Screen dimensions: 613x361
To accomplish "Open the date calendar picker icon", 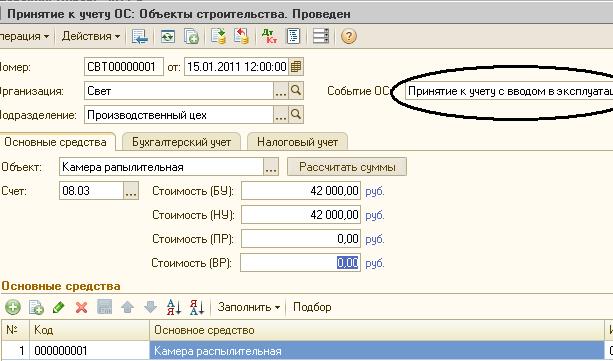I will tap(296, 66).
